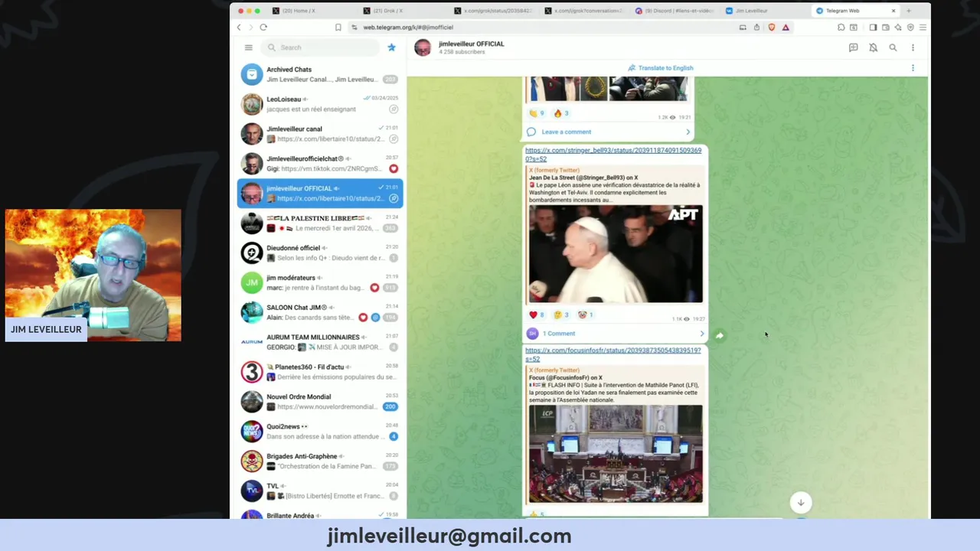This screenshot has width=980, height=551.
Task: Toggle the clapping reaction on top post
Action: (537, 113)
